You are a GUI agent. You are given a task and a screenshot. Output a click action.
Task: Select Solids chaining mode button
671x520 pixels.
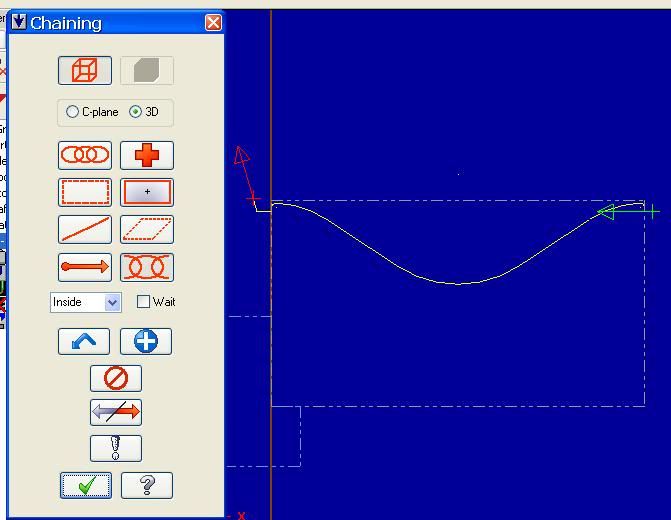[147, 70]
